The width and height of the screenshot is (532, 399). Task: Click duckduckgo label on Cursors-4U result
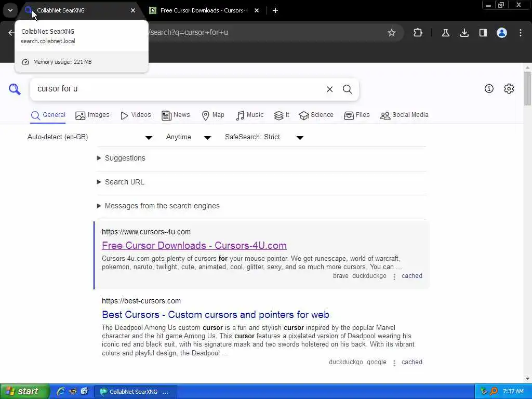pyautogui.click(x=369, y=276)
